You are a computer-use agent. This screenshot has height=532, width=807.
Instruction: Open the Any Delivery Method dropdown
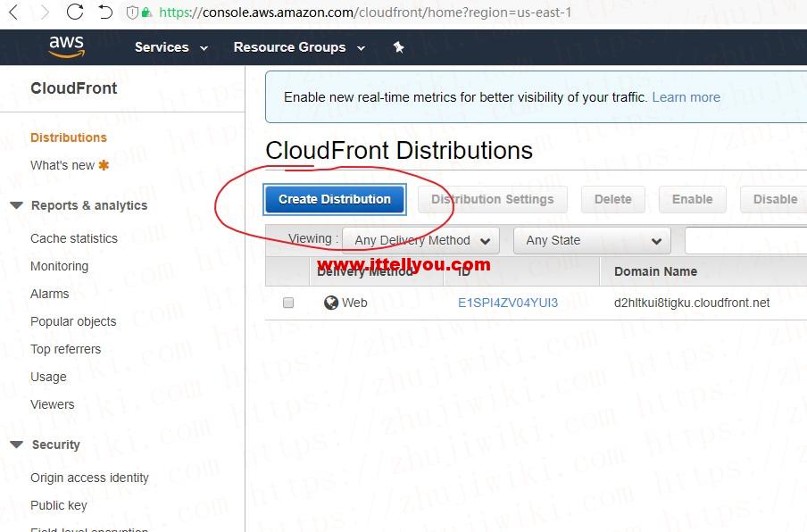click(421, 240)
